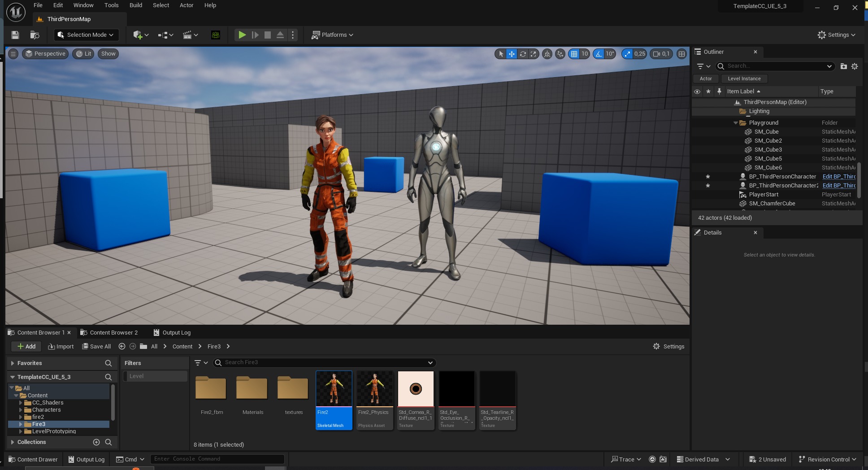This screenshot has width=868, height=470.
Task: Click the browse content icon beside the save icon
Action: pos(35,35)
